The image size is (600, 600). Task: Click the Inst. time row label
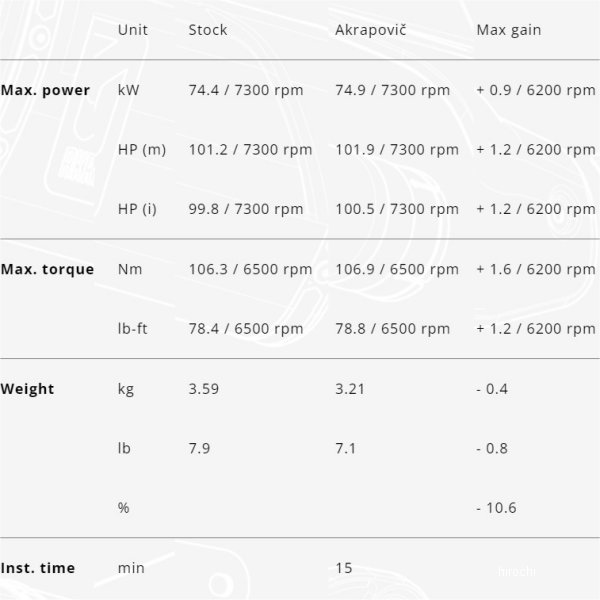point(38,568)
